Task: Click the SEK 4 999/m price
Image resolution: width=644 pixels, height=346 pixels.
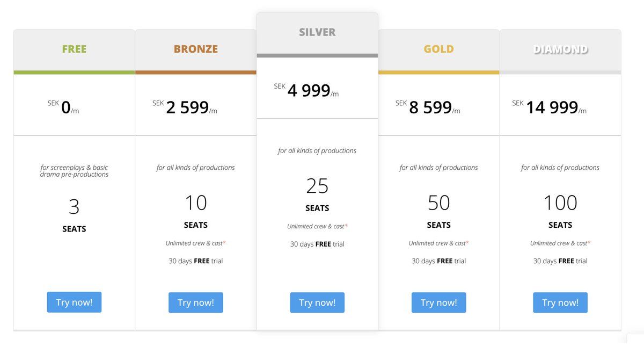Action: click(x=308, y=90)
